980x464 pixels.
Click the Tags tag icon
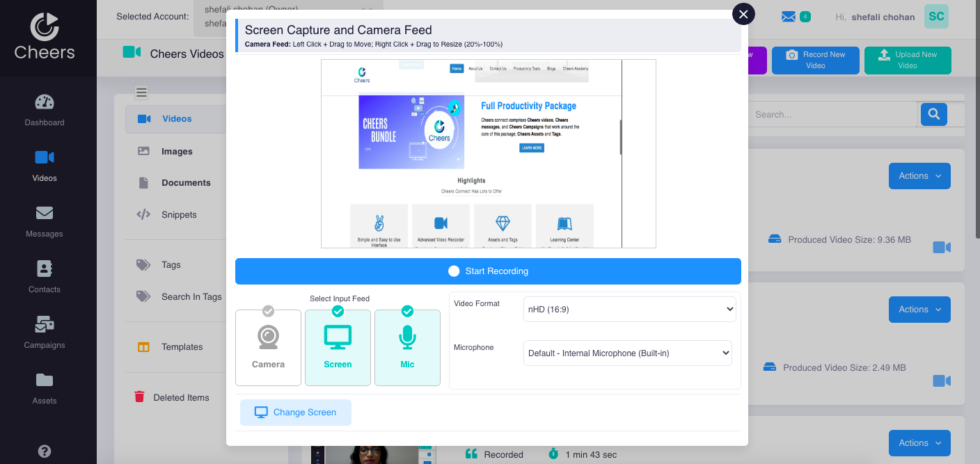(143, 264)
